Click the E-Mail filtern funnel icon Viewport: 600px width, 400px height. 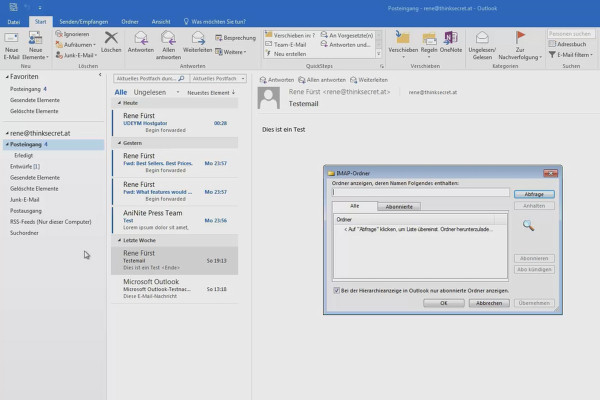pos(552,55)
